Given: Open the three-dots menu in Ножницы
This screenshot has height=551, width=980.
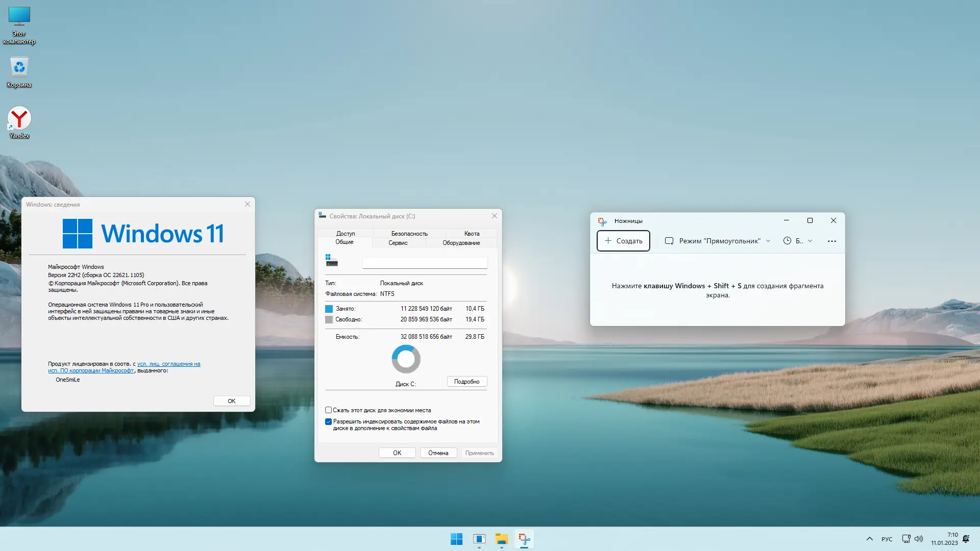Looking at the screenshot, I should (x=831, y=241).
